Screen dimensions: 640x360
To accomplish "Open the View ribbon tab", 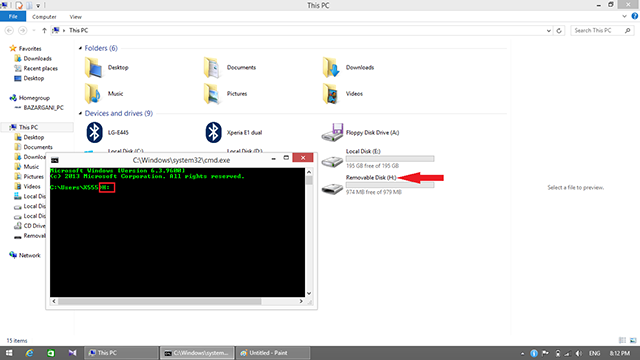I will (x=76, y=17).
